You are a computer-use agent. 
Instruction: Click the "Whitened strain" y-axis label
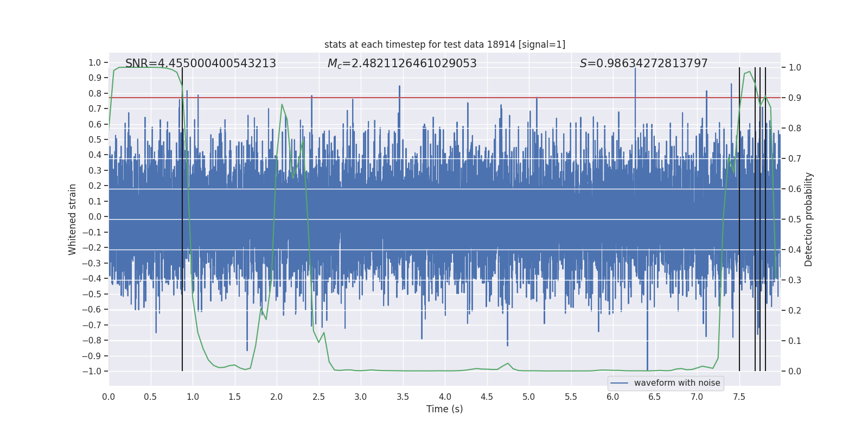(x=73, y=219)
